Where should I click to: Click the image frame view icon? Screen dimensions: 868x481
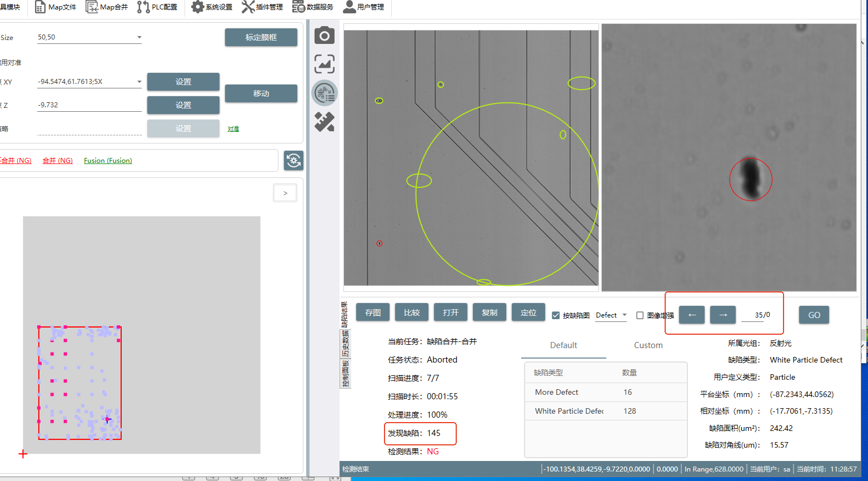point(325,64)
